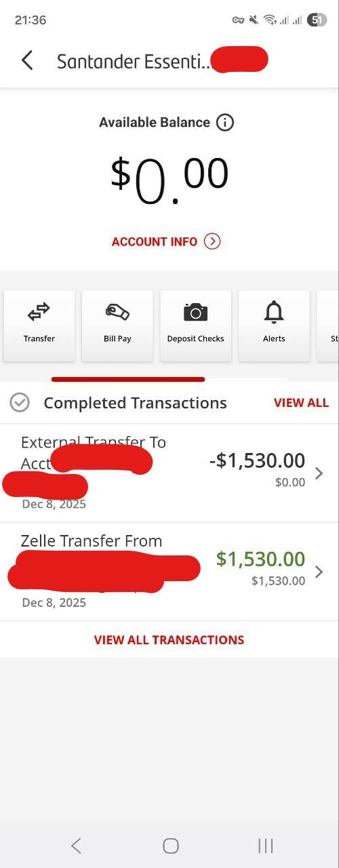Tap the Deposit Checks camera icon

click(196, 312)
